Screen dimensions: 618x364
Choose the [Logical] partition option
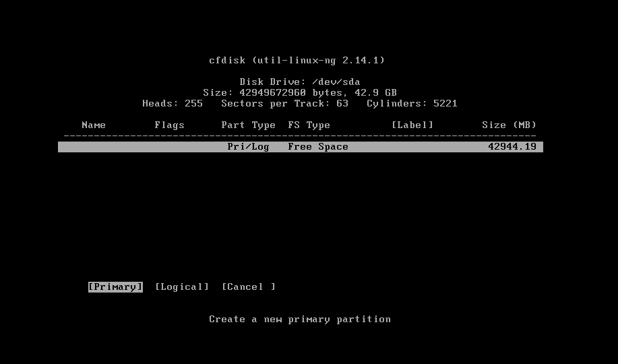[182, 286]
